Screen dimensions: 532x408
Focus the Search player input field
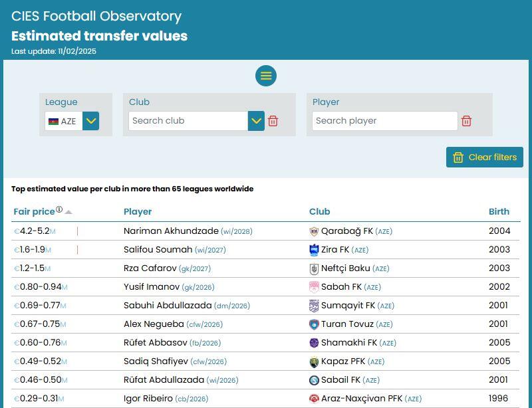[385, 121]
